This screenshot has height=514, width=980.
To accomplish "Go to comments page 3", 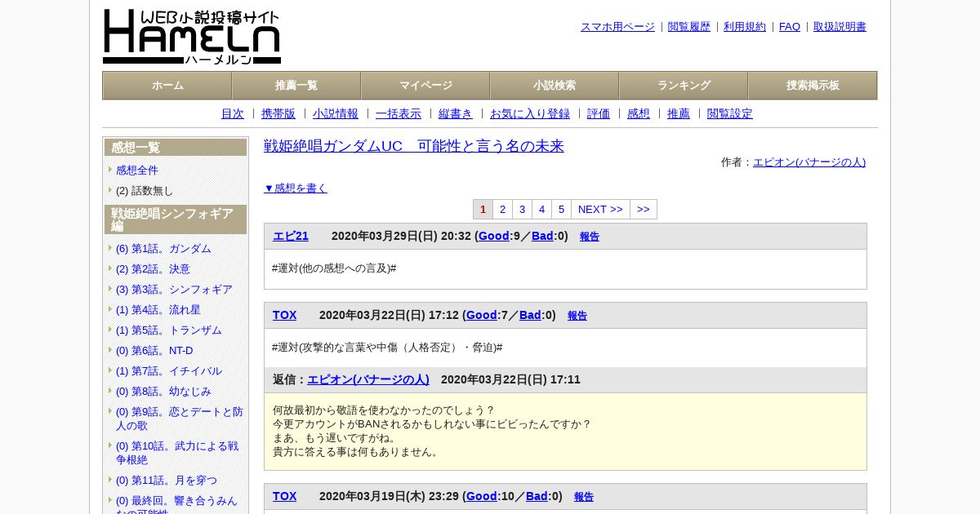I will [522, 210].
